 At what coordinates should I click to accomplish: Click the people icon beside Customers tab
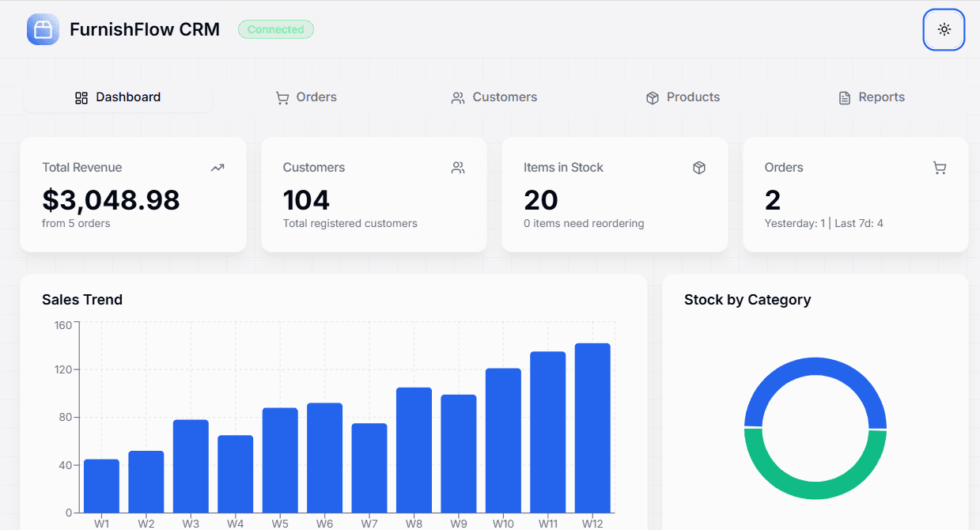click(457, 97)
